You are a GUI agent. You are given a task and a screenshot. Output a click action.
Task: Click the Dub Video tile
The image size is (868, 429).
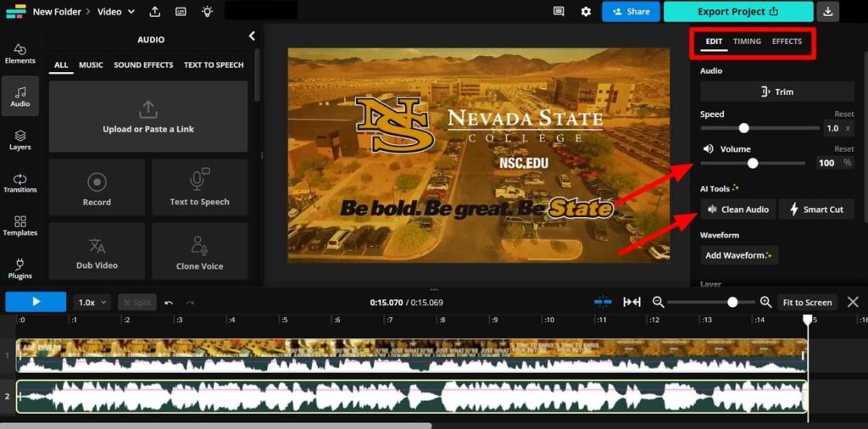(97, 251)
